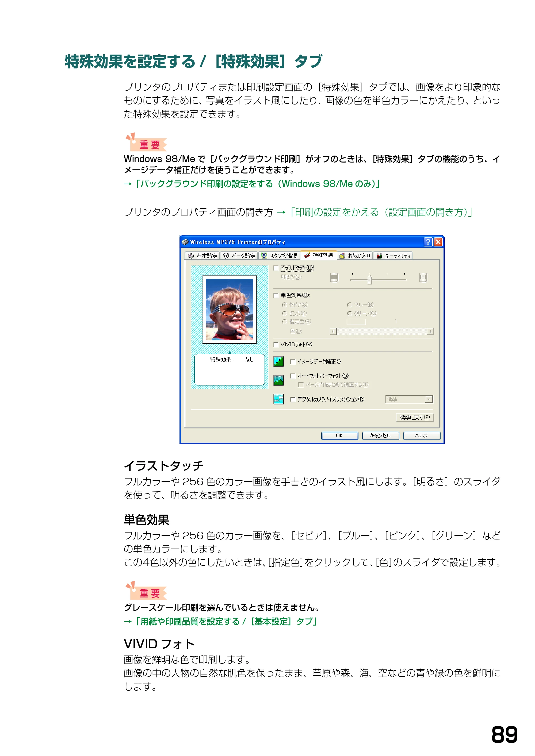Select the グリーン radio button
The height and width of the screenshot is (756, 535).
click(350, 313)
